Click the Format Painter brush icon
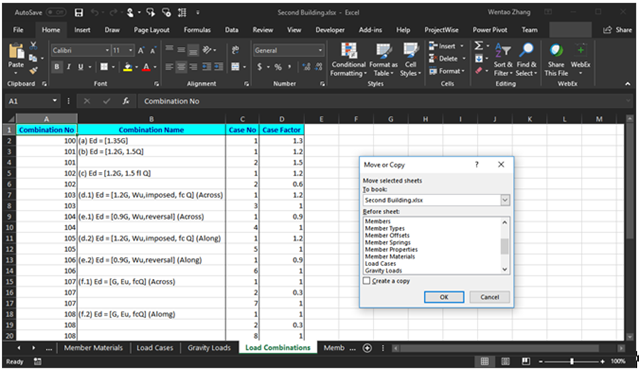 tap(33, 71)
